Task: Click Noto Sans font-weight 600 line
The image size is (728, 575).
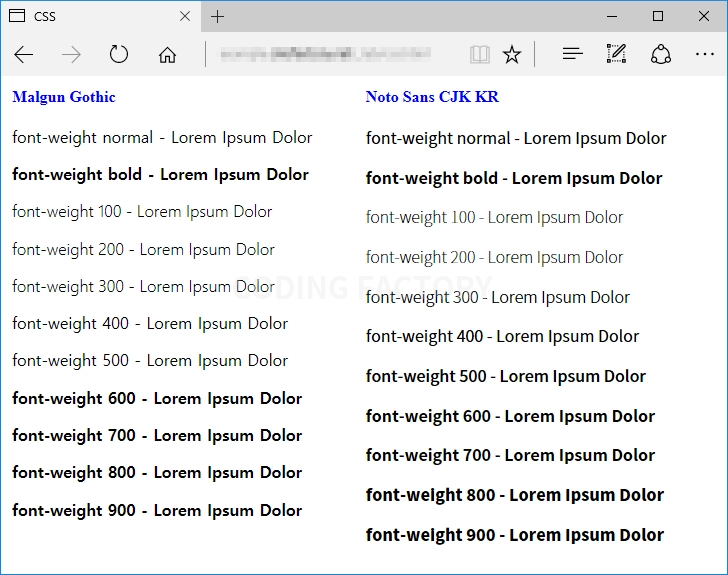Action: coord(511,417)
